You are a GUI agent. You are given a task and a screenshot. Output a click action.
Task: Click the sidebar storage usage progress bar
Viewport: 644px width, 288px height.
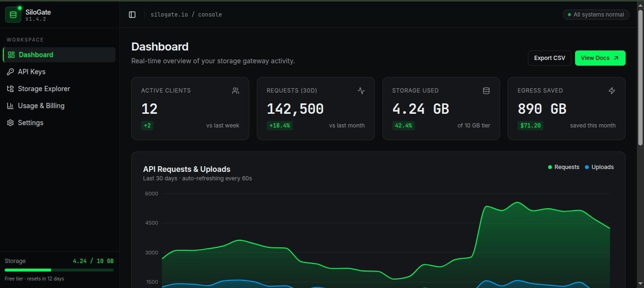coord(59,270)
